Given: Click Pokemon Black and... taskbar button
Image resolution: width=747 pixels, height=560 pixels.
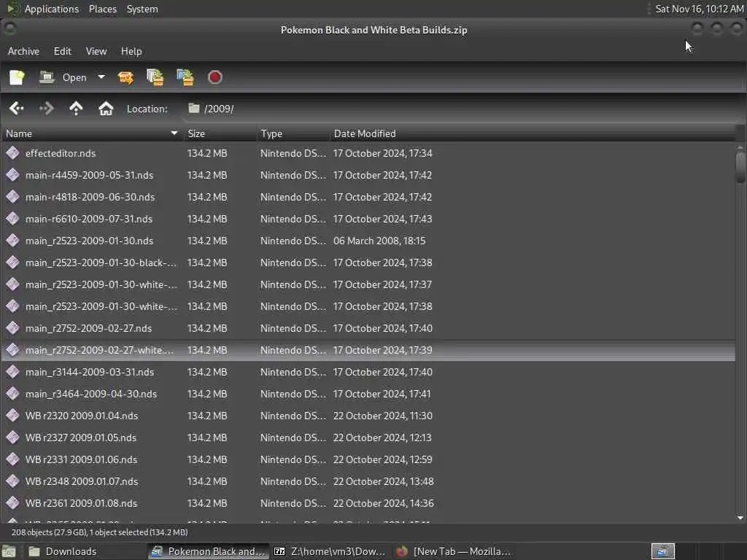Looking at the screenshot, I should pos(208,551).
